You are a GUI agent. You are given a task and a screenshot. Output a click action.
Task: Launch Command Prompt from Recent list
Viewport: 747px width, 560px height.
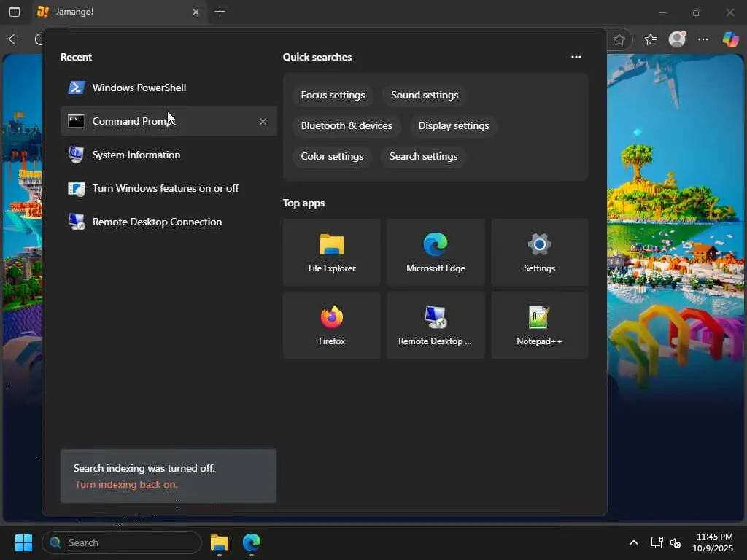169,121
